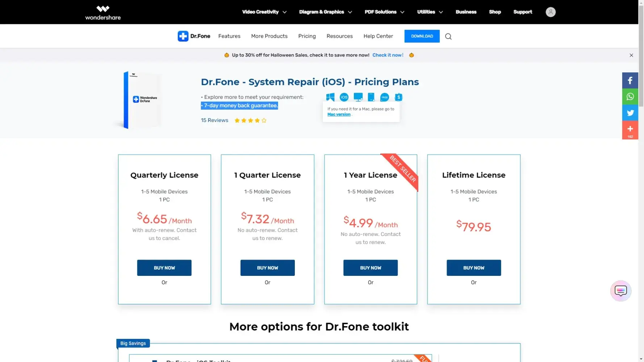Image resolution: width=644 pixels, height=362 pixels.
Task: Select the iOS platform icon
Action: tap(344, 97)
